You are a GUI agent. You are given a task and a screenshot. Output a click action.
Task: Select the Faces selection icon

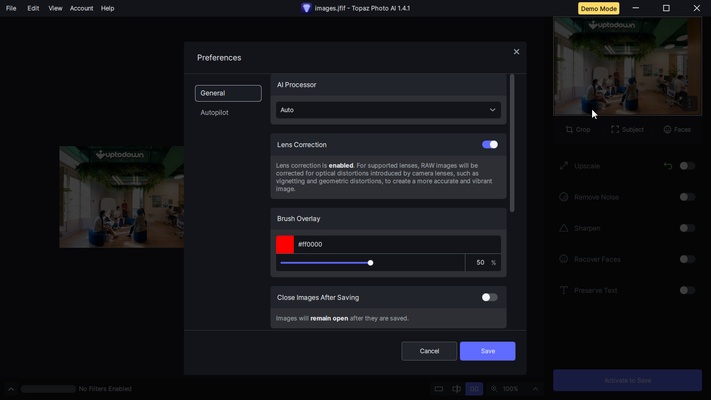[x=667, y=129]
